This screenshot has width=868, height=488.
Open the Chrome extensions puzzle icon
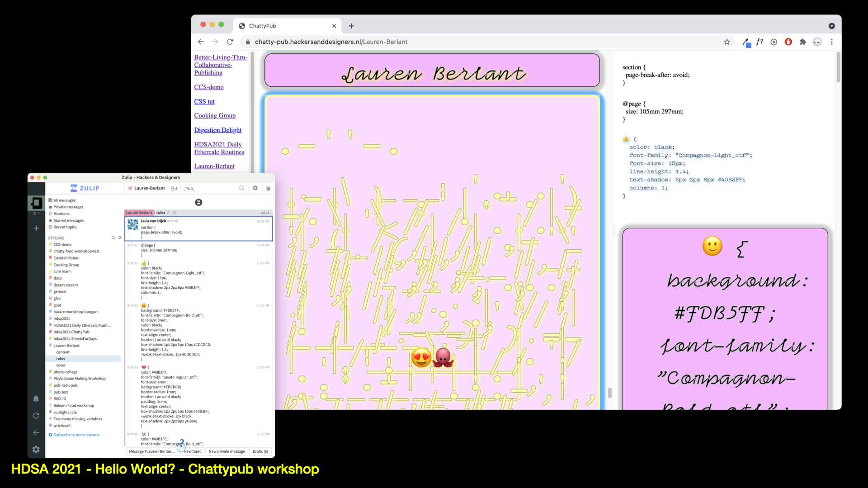click(803, 42)
